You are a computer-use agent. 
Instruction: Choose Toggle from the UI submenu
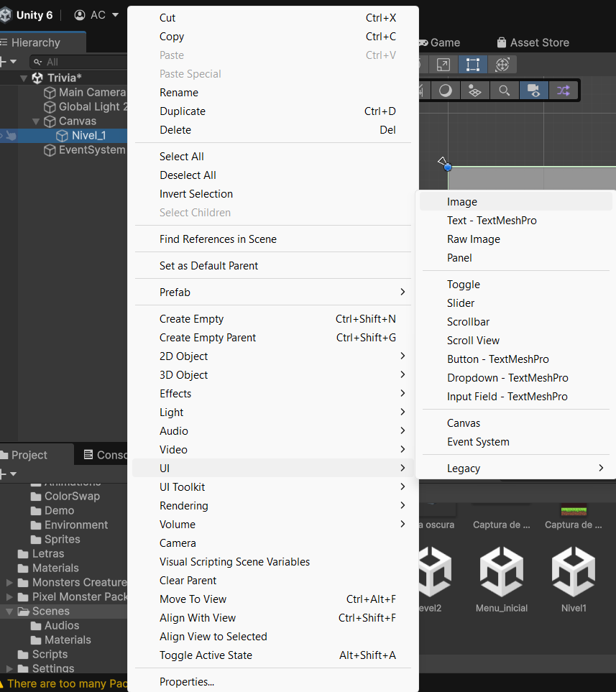tap(515, 285)
